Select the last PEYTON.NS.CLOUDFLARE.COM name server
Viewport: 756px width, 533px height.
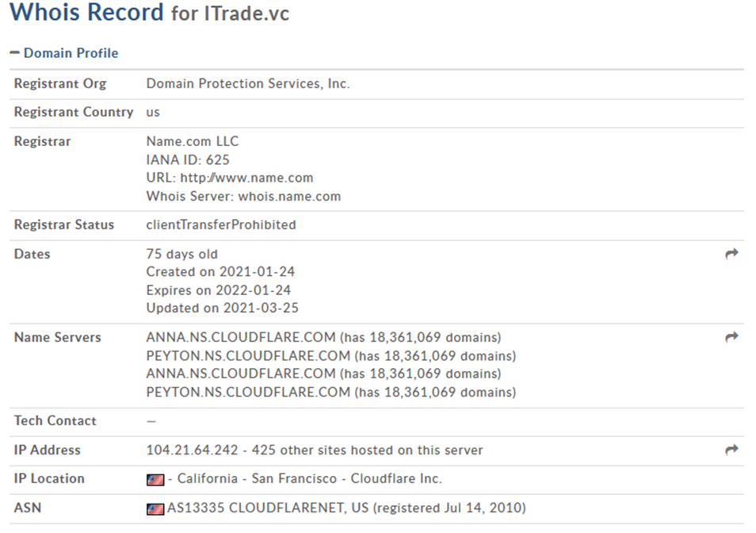click(248, 392)
